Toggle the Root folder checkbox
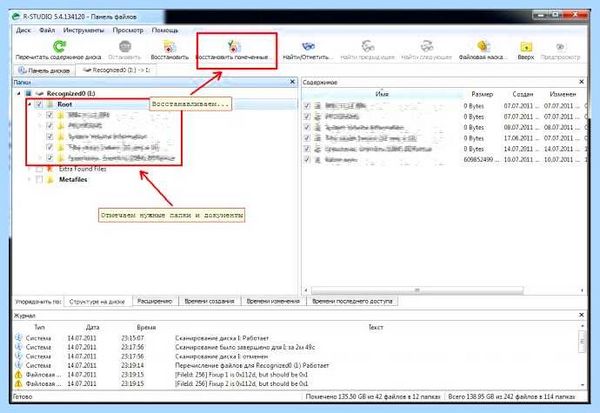This screenshot has height=413, width=600. tap(39, 104)
